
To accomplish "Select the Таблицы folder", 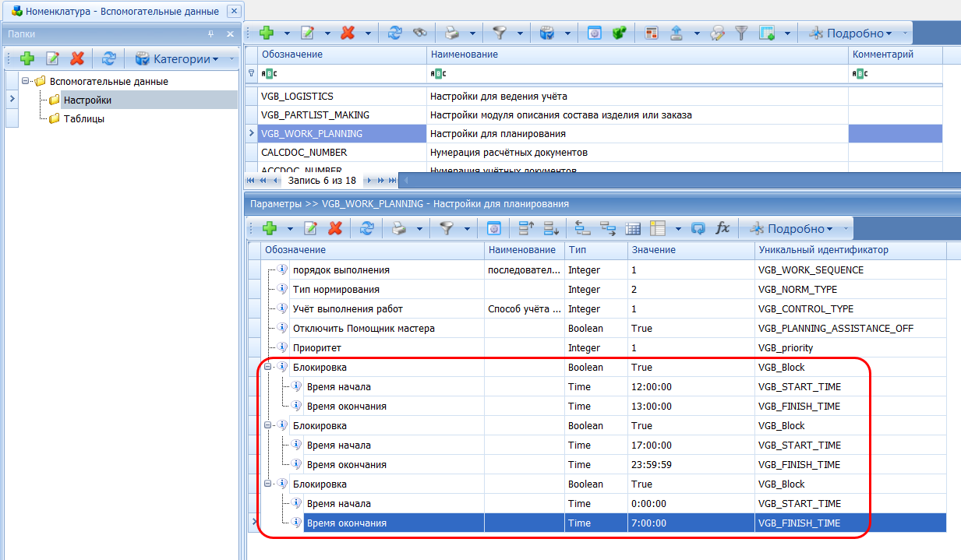I will (84, 119).
